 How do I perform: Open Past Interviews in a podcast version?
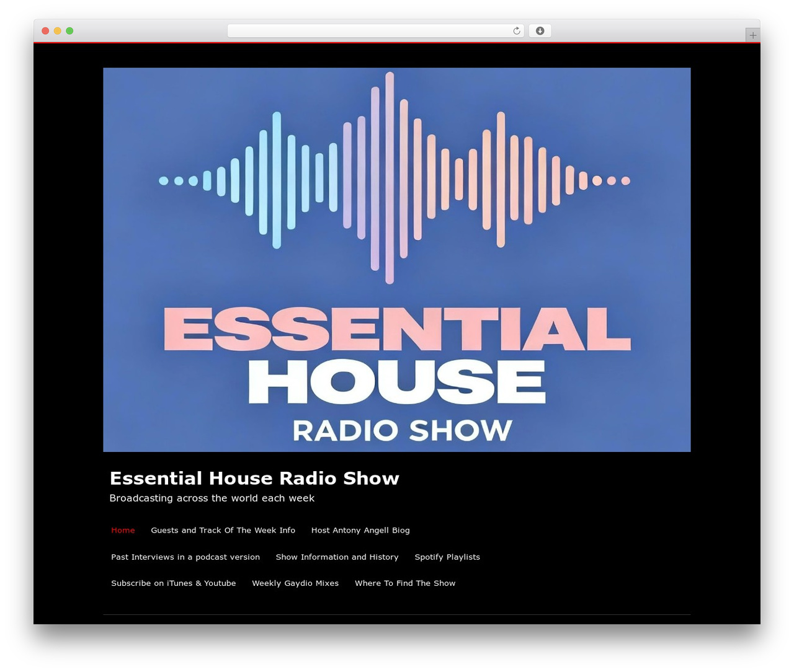point(185,557)
